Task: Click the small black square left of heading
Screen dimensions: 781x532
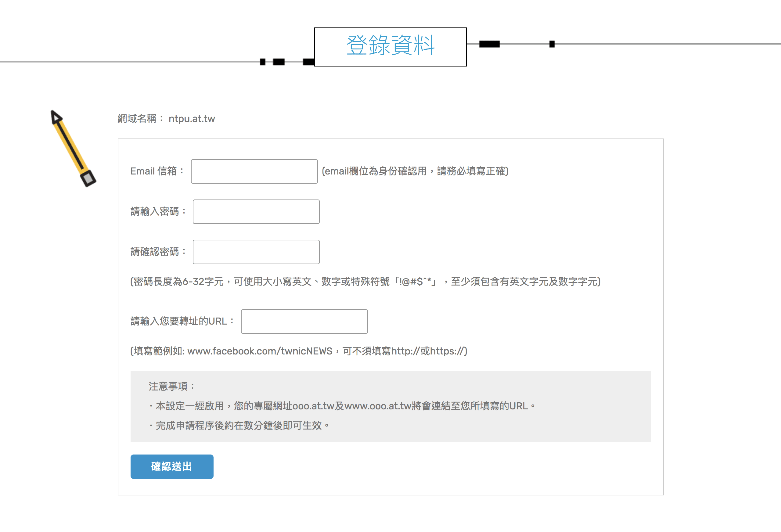Action: 262,62
